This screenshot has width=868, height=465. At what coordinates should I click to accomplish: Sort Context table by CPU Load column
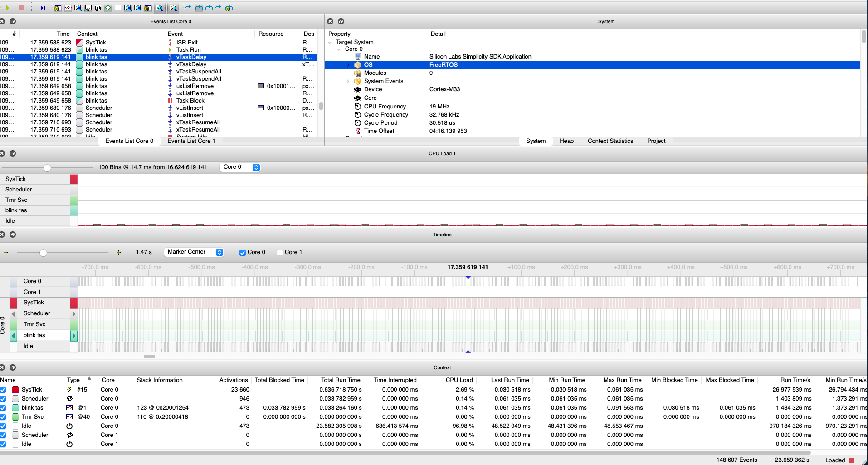coord(459,380)
